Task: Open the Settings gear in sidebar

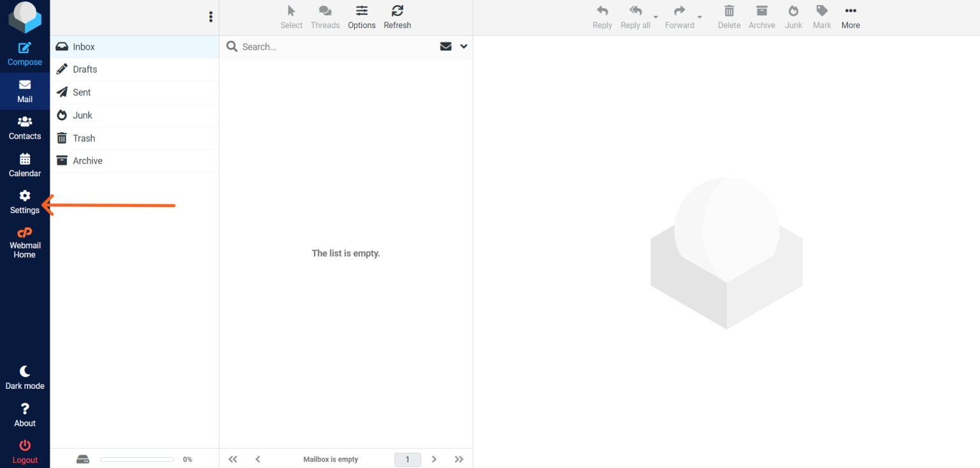Action: [x=25, y=201]
